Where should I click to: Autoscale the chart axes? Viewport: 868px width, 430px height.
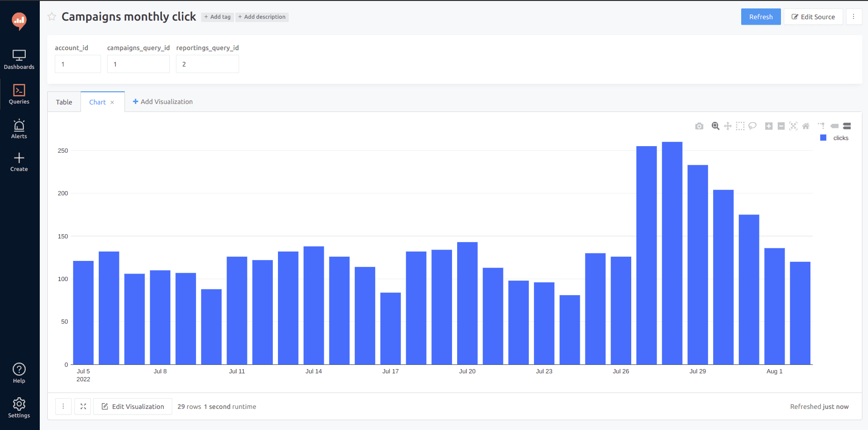coord(793,126)
